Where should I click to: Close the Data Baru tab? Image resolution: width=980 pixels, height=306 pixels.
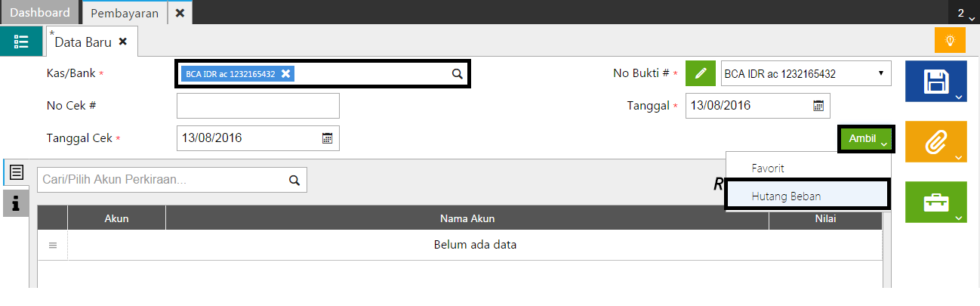coord(122,42)
